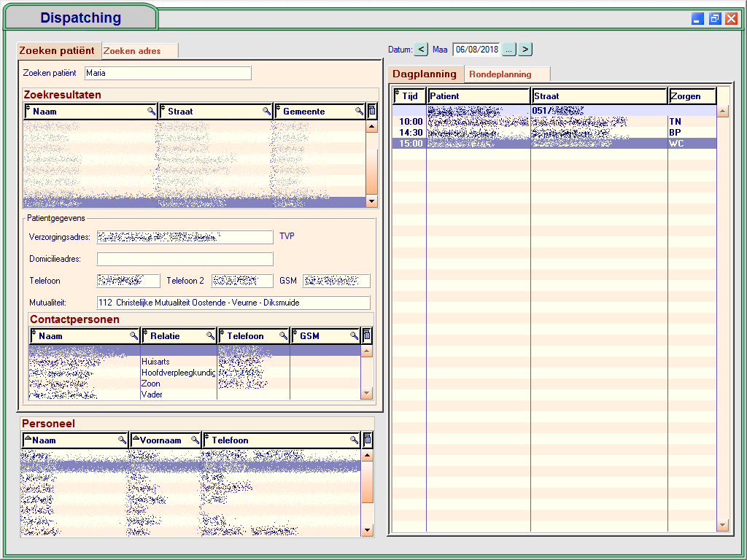The width and height of the screenshot is (747, 560).
Task: Open column chooser icon of Contactpersonen grid
Action: tap(367, 335)
